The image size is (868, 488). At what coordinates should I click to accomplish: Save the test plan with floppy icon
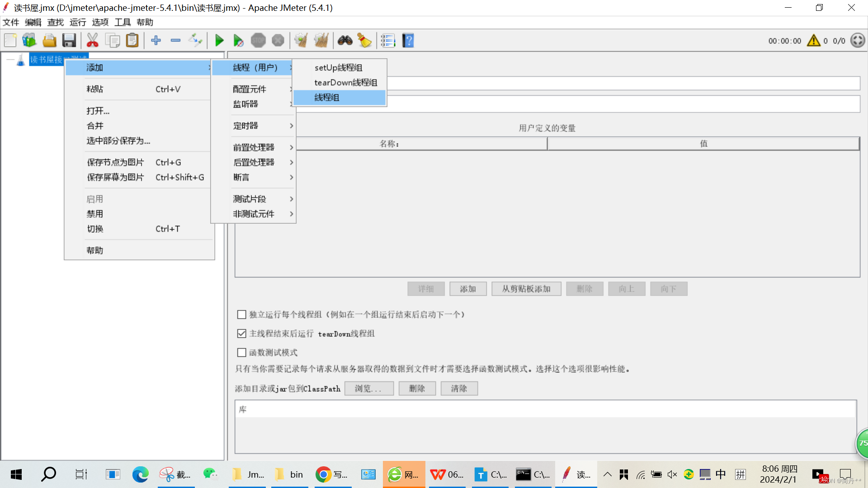pyautogui.click(x=69, y=41)
